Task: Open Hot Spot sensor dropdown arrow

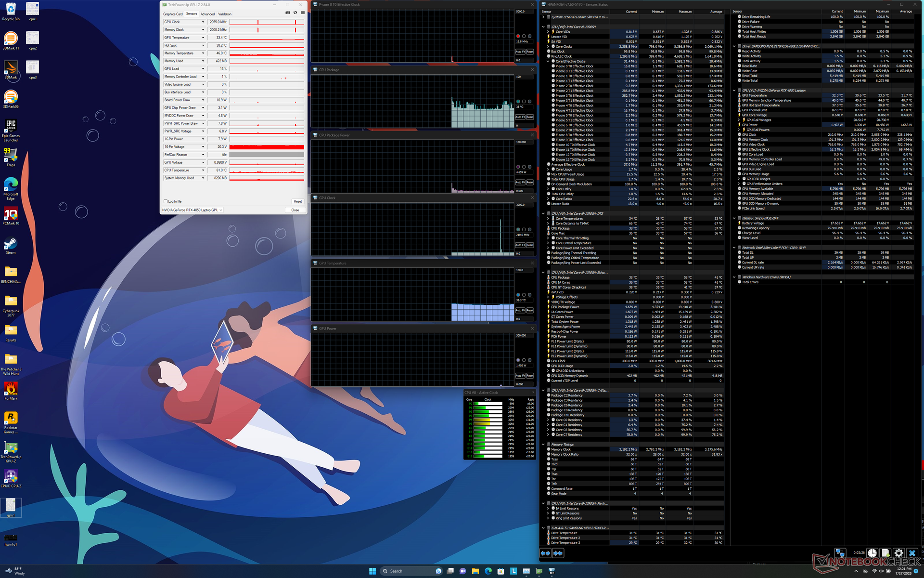Action: [x=203, y=45]
